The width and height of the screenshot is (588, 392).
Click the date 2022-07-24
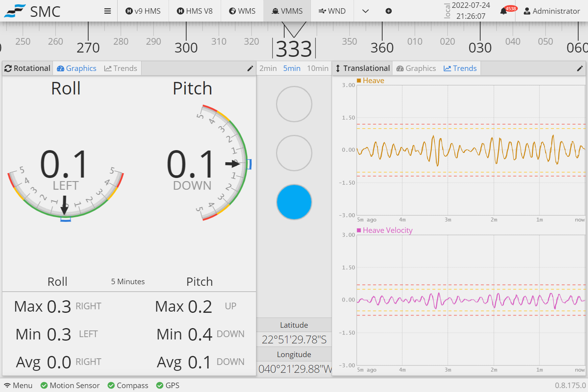(471, 5)
